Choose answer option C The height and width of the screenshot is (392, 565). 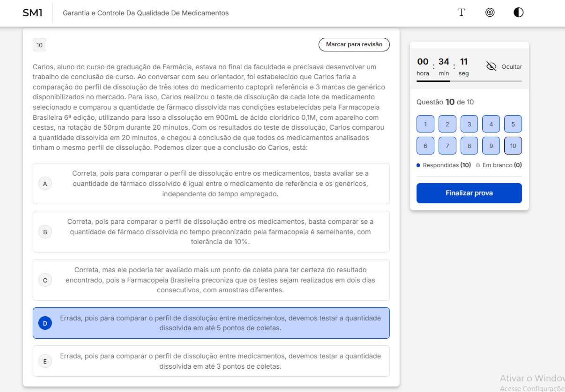pos(45,280)
